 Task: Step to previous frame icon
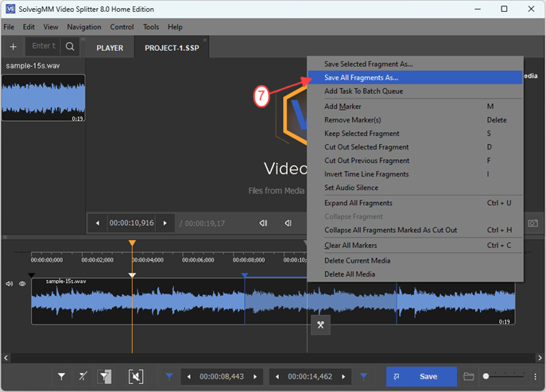click(288, 223)
